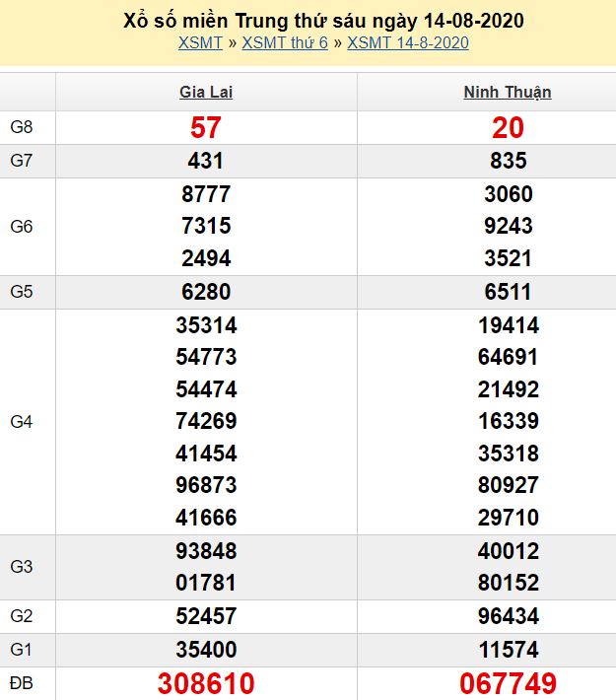Open the XSMT 14-8-2020 link
Screen dimensions: 616x700
point(408,42)
